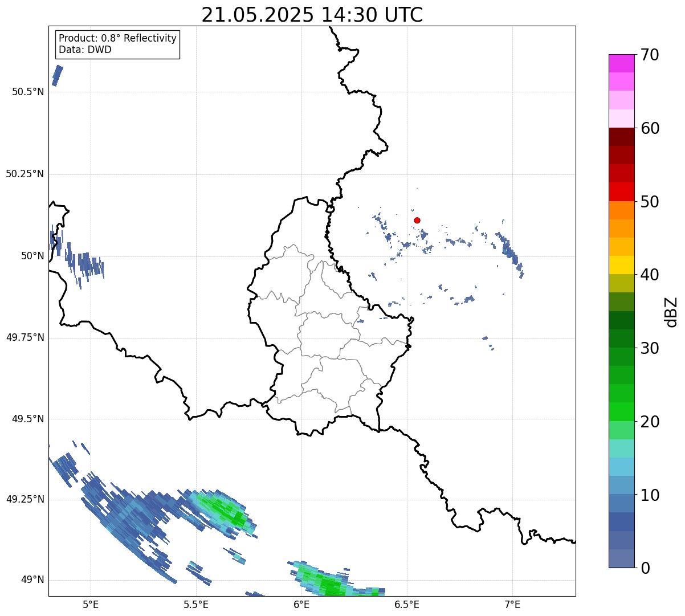Click the 49.25°N latitude label

[25, 499]
